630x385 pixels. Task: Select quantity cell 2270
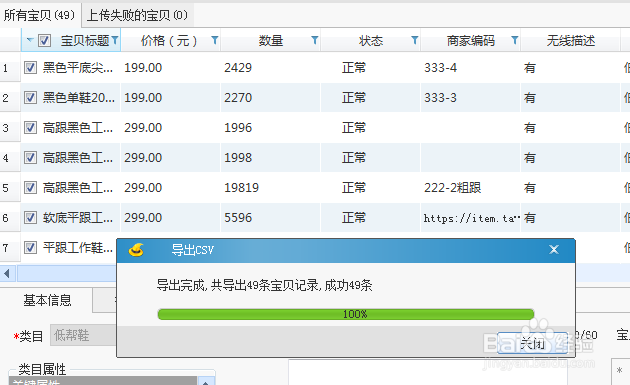270,98
